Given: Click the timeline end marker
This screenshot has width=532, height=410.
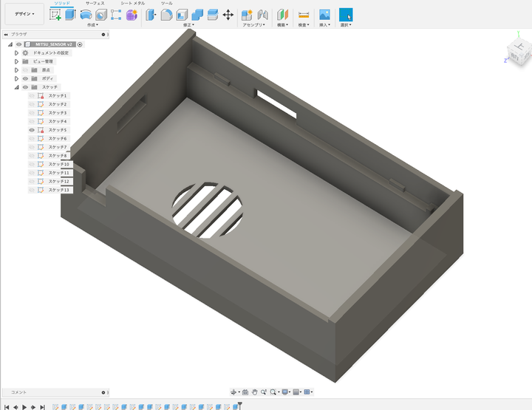Looking at the screenshot, I should (239, 406).
